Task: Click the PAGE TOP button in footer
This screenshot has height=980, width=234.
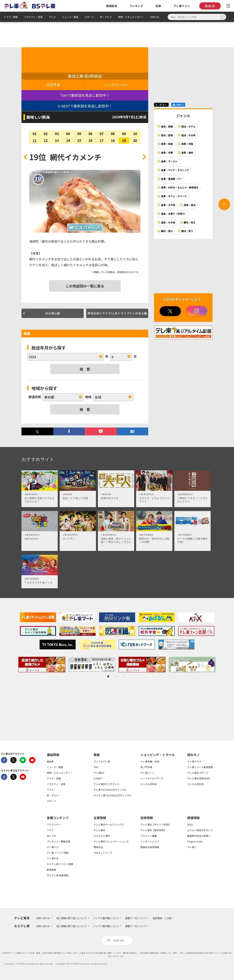Action: [x=117, y=940]
